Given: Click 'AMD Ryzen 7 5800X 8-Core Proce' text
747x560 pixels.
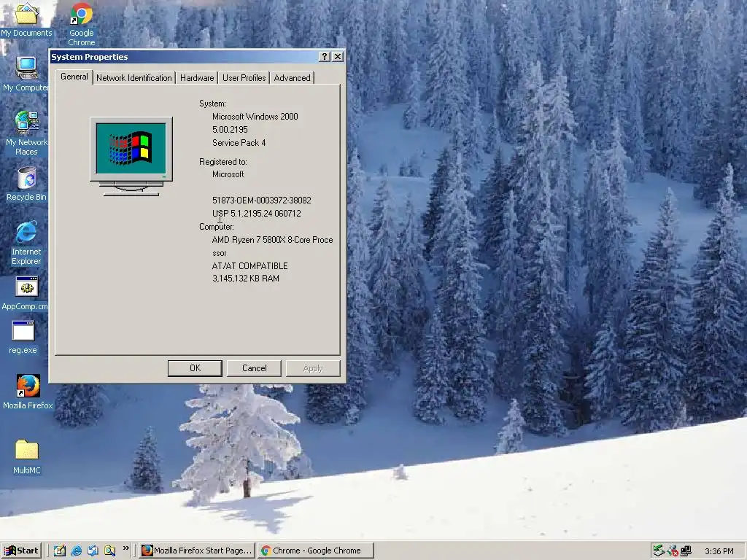Looking at the screenshot, I should click(x=273, y=240).
